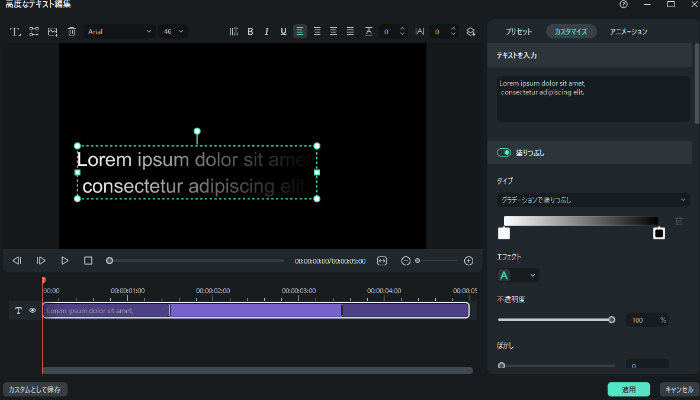This screenshot has height=400, width=700.
Task: Click the line spacing icon
Action: 369,32
